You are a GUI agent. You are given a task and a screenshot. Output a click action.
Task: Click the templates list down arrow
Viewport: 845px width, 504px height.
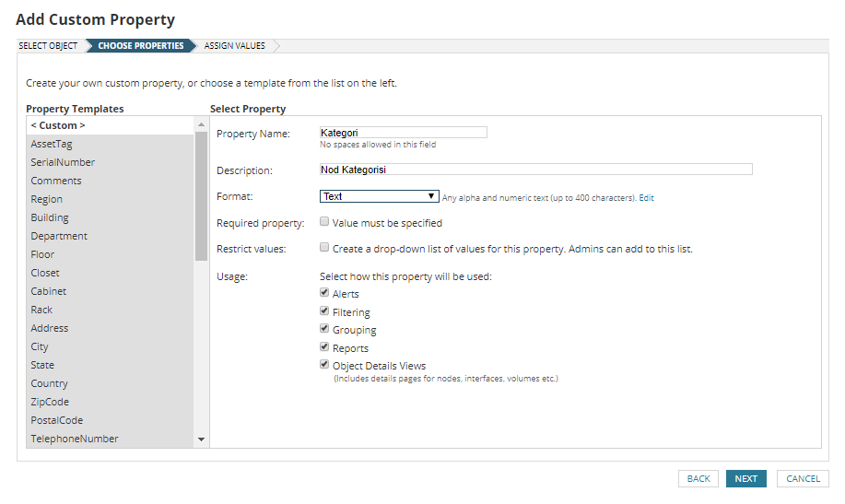[x=201, y=440]
